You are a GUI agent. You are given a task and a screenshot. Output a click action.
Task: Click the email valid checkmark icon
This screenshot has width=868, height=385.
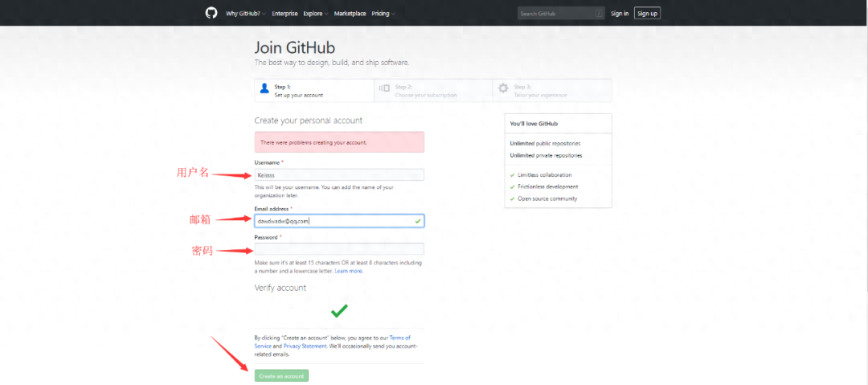tap(417, 220)
